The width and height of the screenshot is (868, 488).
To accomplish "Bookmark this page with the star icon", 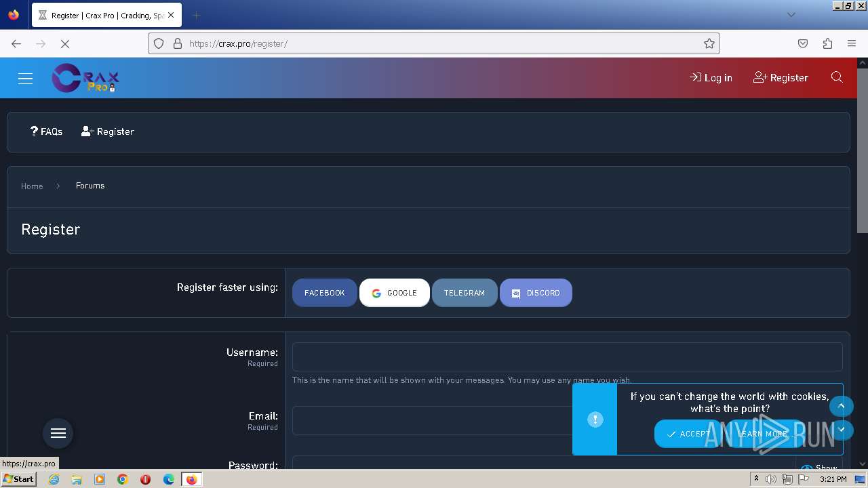I will click(709, 43).
